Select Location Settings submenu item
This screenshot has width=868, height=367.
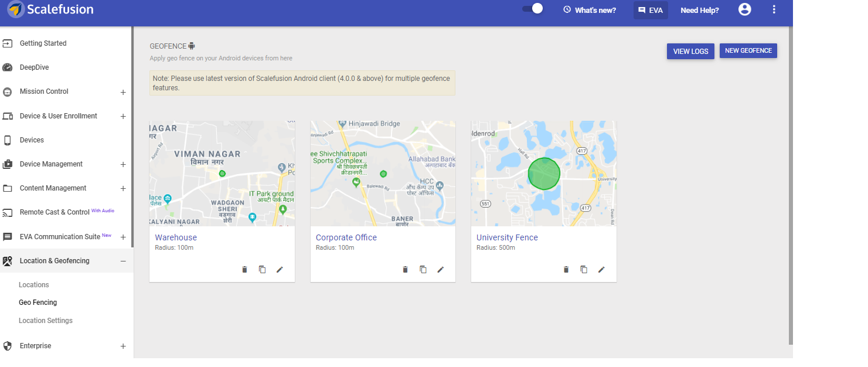tap(46, 321)
